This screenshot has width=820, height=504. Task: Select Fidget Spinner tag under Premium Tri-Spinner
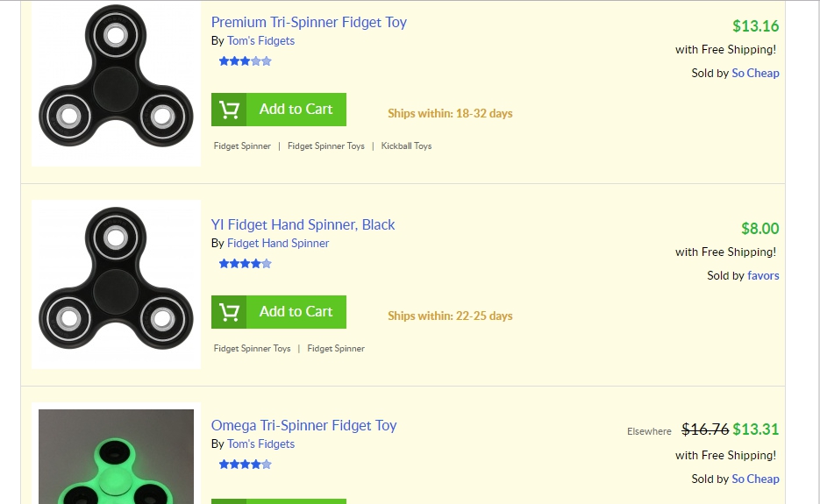tap(242, 146)
